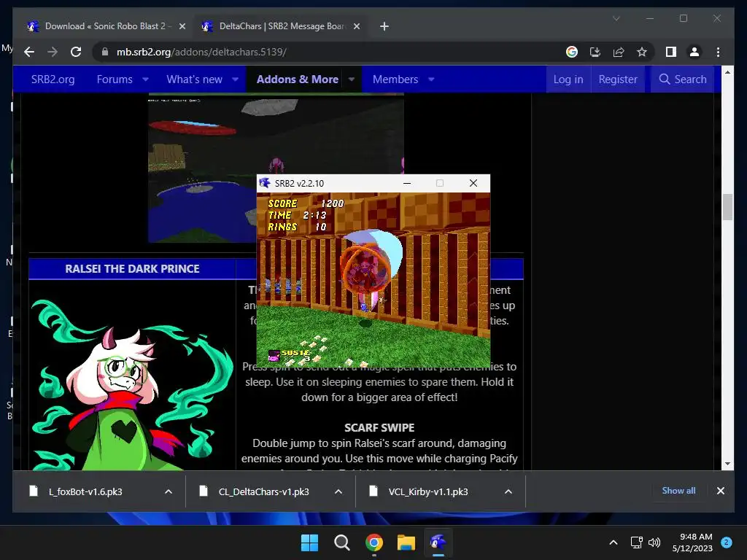
Task: Open downloaded VCL_Kirby-v1.1.pk3 file
Action: [x=428, y=491]
